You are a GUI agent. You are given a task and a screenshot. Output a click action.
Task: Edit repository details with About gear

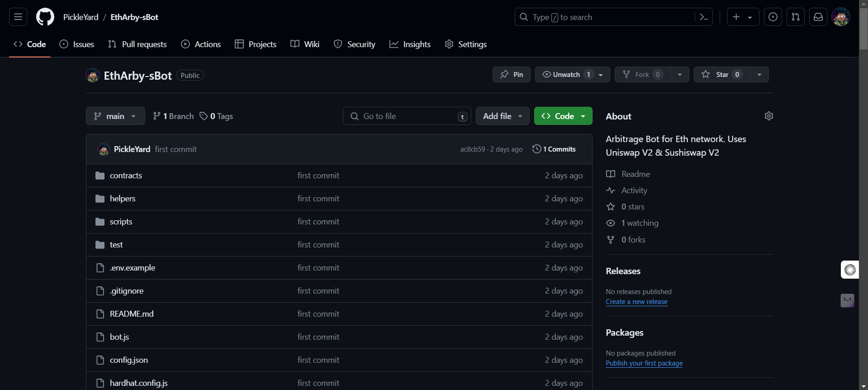pos(769,116)
